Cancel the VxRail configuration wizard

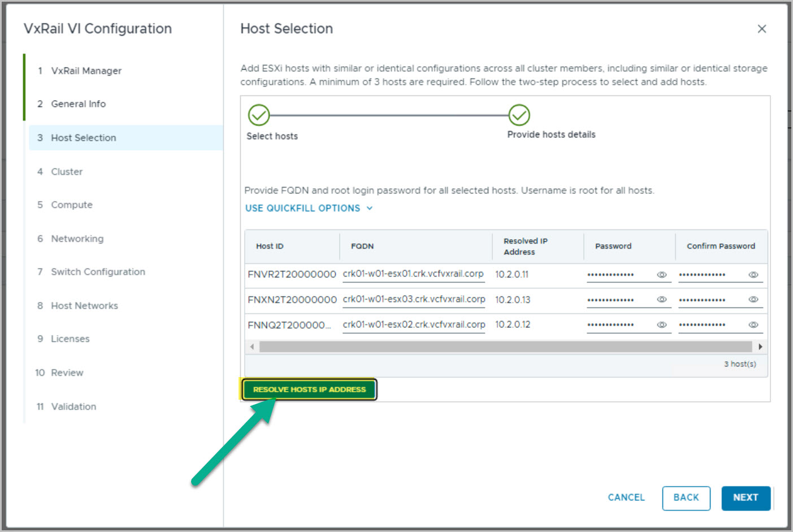tap(626, 498)
